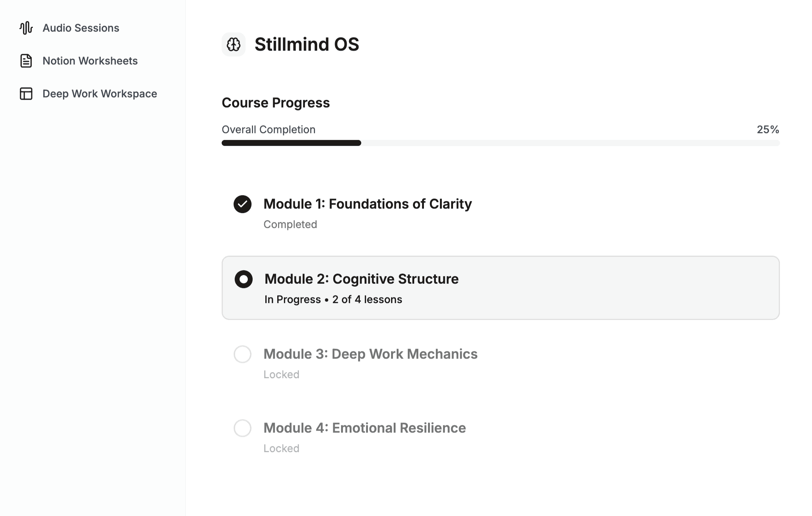The image size is (812, 516).
Task: Open the Deep Work Workspace entry
Action: click(x=100, y=94)
